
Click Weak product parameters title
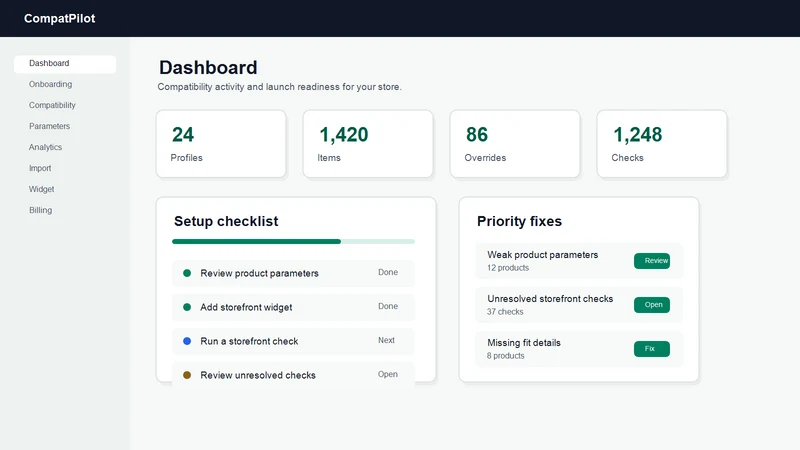pyautogui.click(x=542, y=255)
